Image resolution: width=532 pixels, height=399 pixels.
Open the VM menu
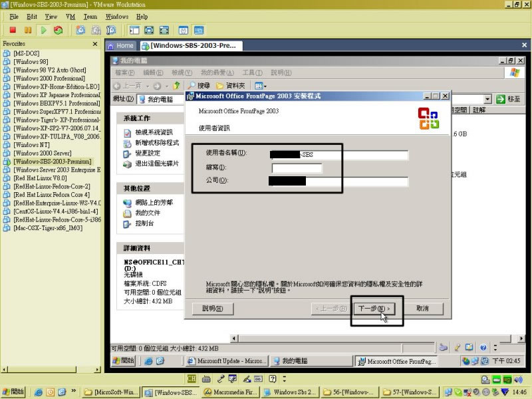[70, 17]
